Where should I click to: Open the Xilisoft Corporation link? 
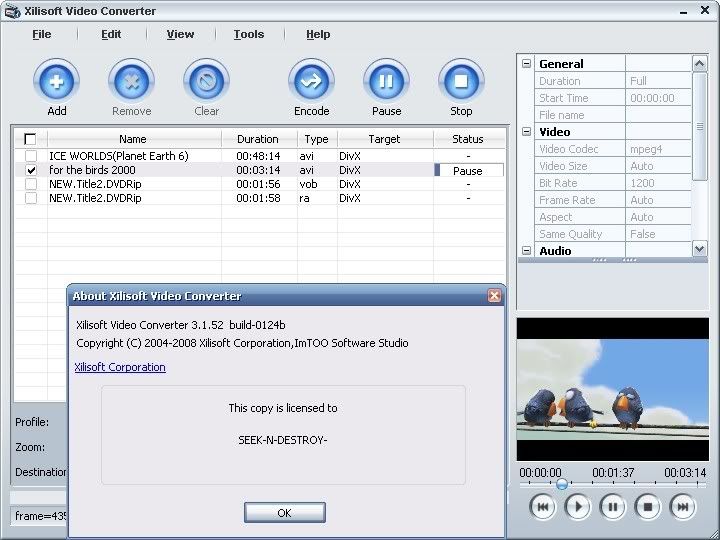click(x=120, y=367)
